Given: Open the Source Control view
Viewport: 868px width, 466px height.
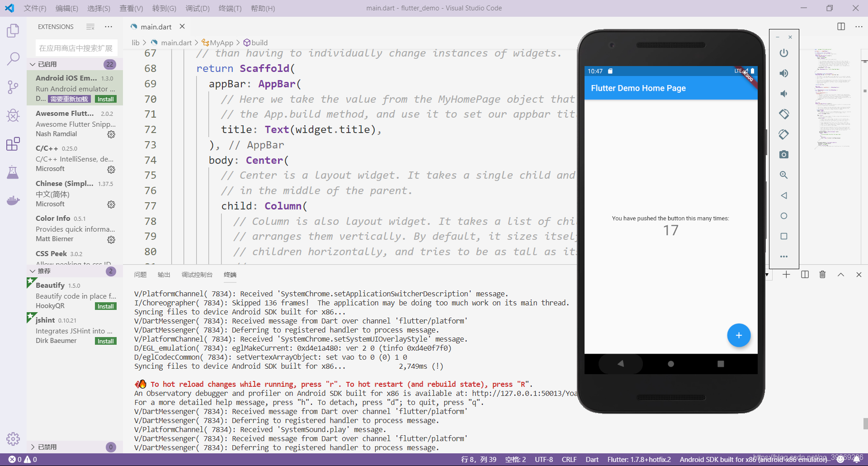Looking at the screenshot, I should [x=13, y=87].
